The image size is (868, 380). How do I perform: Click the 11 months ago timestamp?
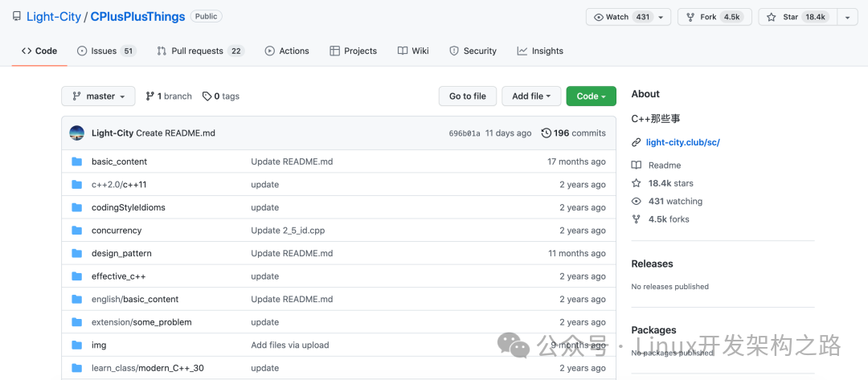pyautogui.click(x=577, y=253)
